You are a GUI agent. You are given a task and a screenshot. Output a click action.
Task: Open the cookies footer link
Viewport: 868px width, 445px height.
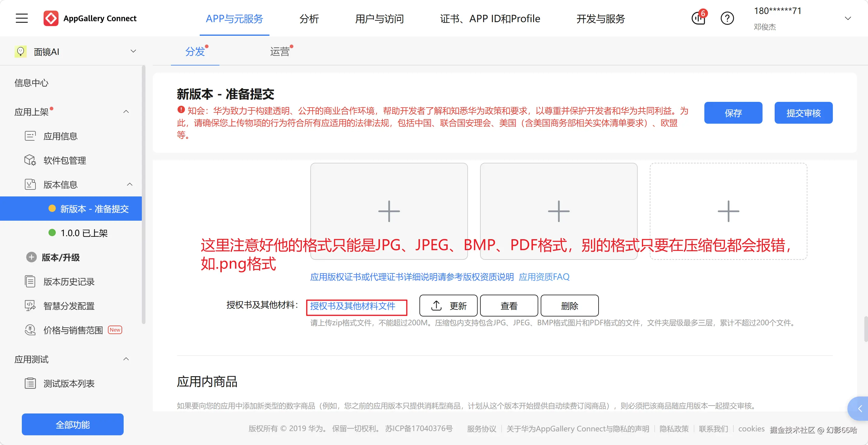(x=751, y=429)
